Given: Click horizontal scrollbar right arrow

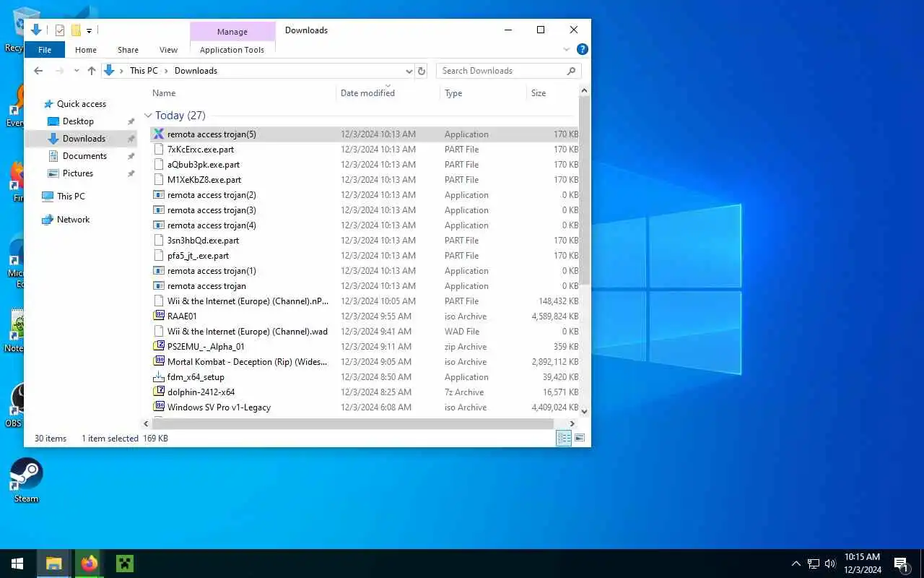Looking at the screenshot, I should [x=572, y=424].
